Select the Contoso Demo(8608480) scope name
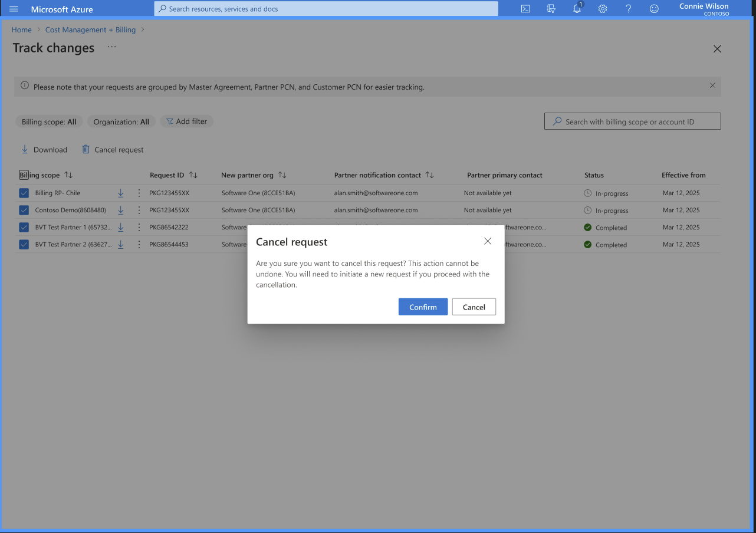 point(71,210)
